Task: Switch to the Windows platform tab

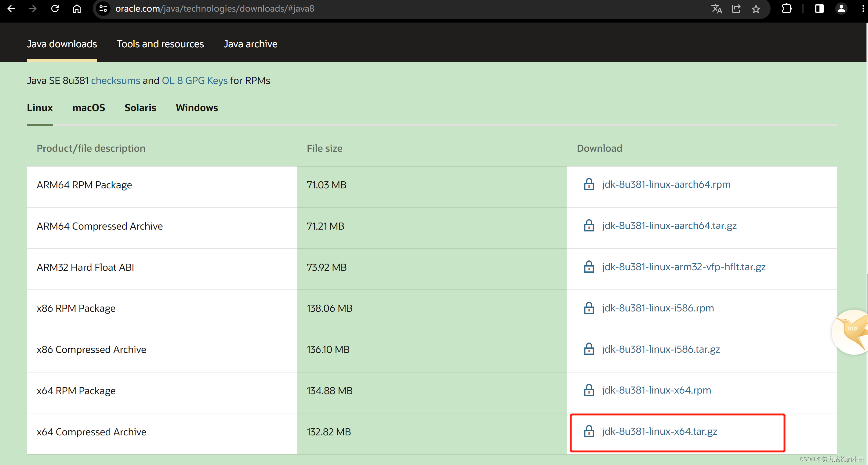Action: [197, 108]
